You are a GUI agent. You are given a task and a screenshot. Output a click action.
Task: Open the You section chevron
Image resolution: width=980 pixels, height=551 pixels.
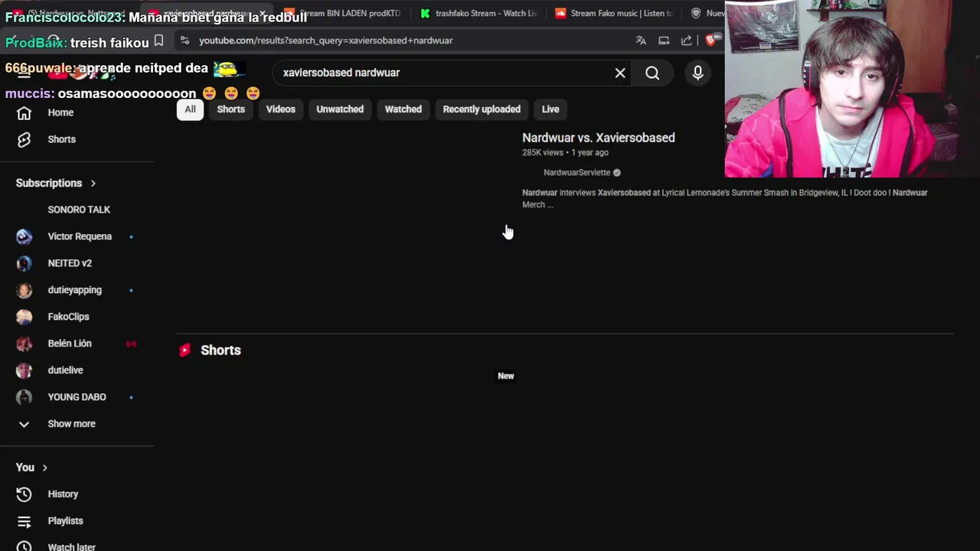(44, 468)
